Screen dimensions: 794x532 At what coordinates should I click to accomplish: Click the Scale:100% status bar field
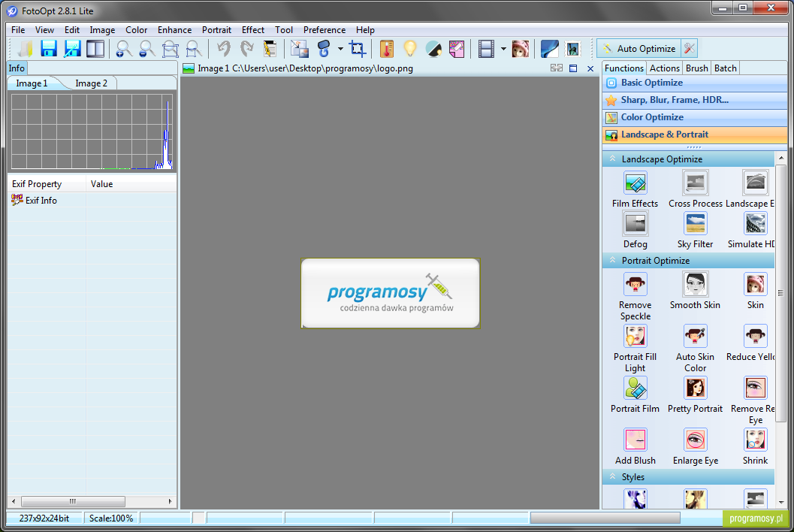click(111, 518)
